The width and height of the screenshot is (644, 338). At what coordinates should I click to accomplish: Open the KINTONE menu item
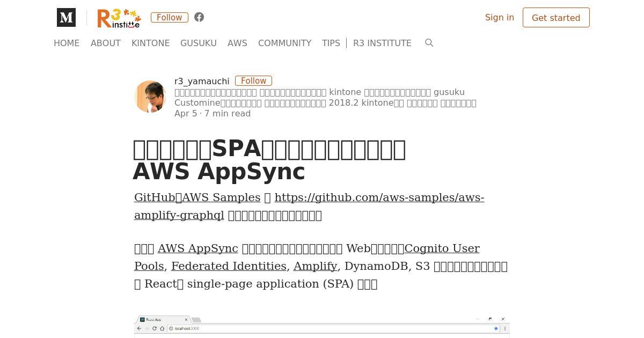(x=150, y=43)
